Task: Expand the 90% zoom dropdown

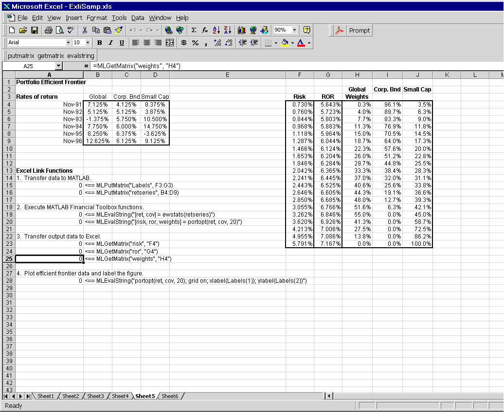Action: 294,30
